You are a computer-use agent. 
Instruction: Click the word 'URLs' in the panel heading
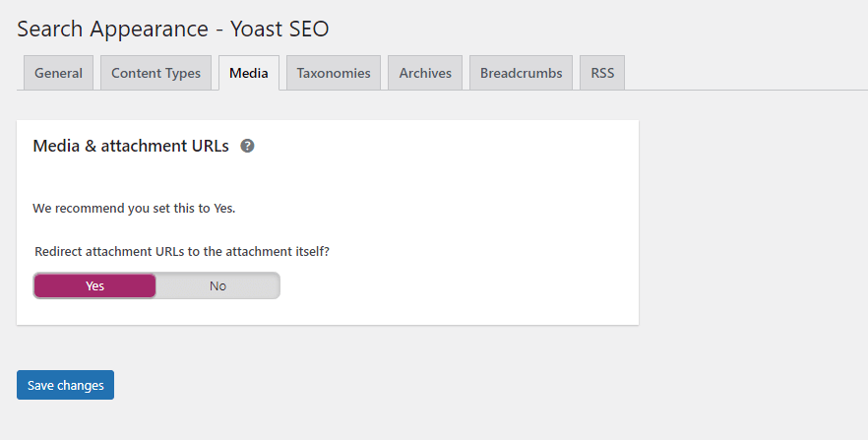click(210, 146)
